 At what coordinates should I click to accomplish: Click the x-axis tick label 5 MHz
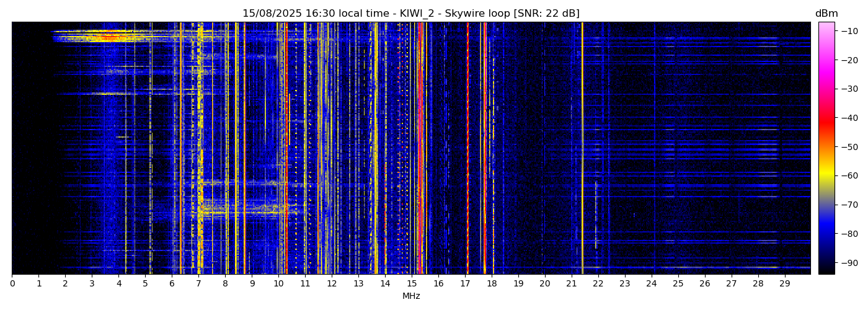(x=145, y=284)
